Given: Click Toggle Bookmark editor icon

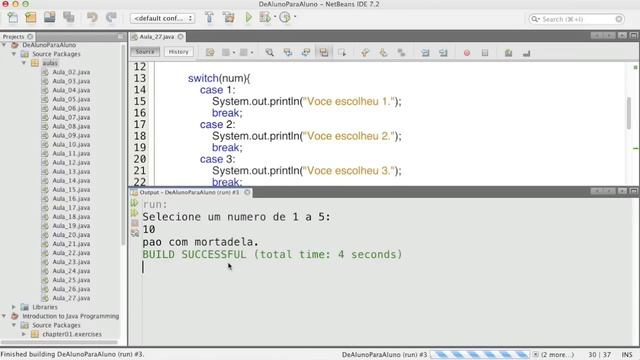Looking at the screenshot, I should point(401,53).
